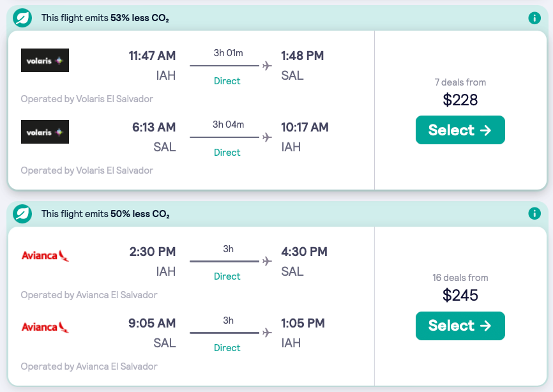Click the 6:13 AM return departure time

[154, 128]
